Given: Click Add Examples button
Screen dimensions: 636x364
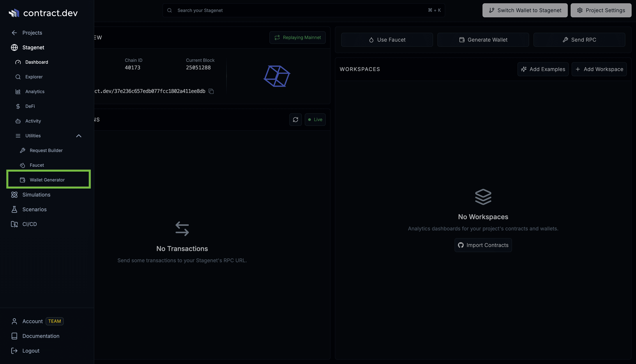Looking at the screenshot, I should tap(543, 69).
